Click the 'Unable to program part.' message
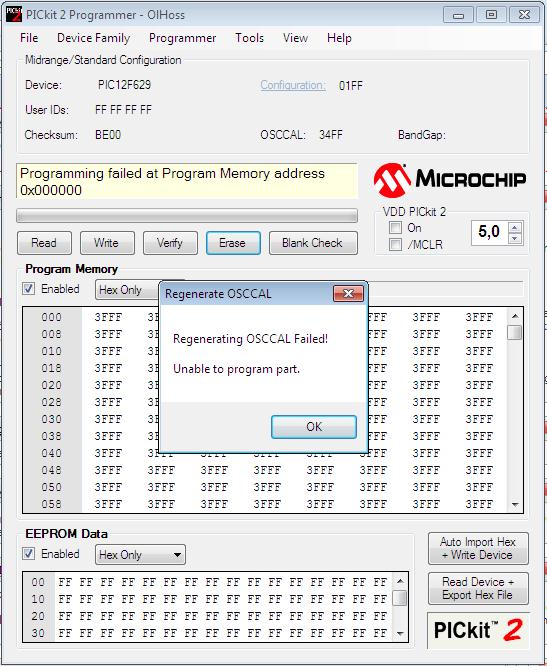 pyautogui.click(x=236, y=369)
